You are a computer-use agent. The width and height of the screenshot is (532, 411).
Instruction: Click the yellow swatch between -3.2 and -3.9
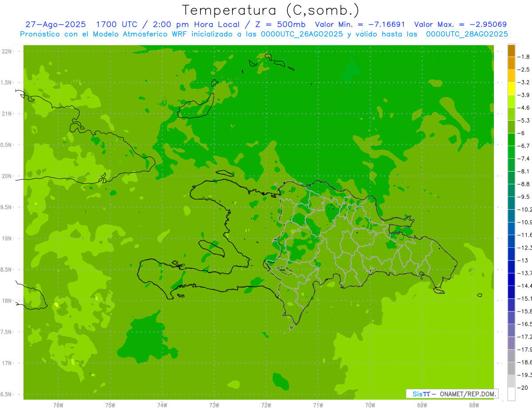click(x=511, y=89)
